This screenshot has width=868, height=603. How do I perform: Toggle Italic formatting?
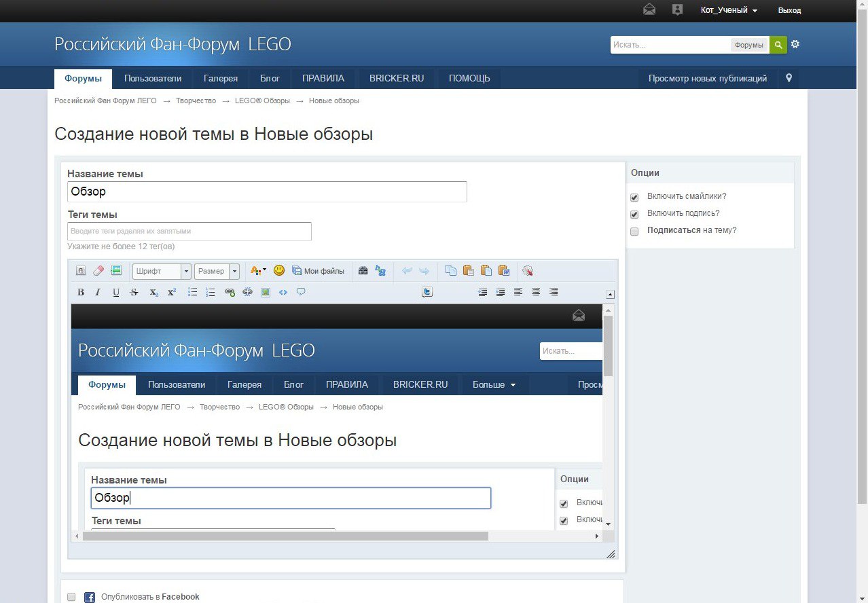[97, 292]
